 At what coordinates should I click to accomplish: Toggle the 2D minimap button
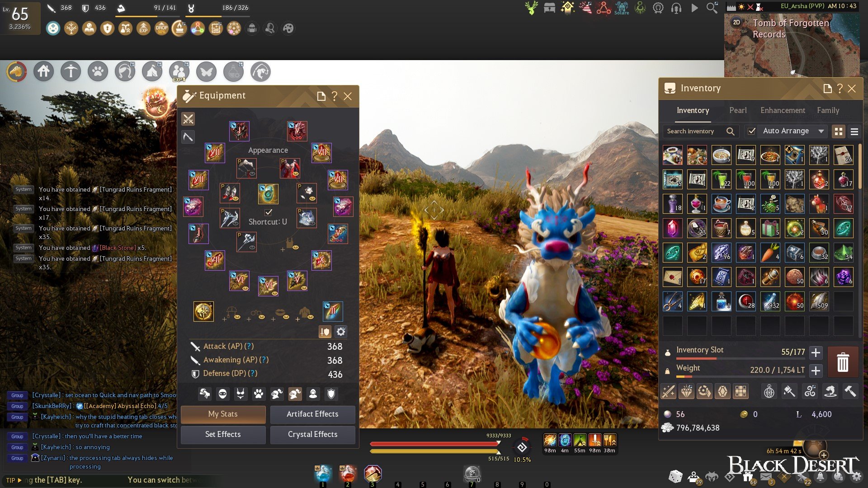[x=736, y=22]
